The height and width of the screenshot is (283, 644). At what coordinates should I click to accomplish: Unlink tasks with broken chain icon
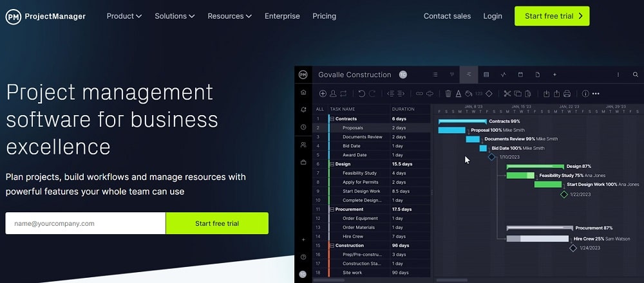[430, 93]
